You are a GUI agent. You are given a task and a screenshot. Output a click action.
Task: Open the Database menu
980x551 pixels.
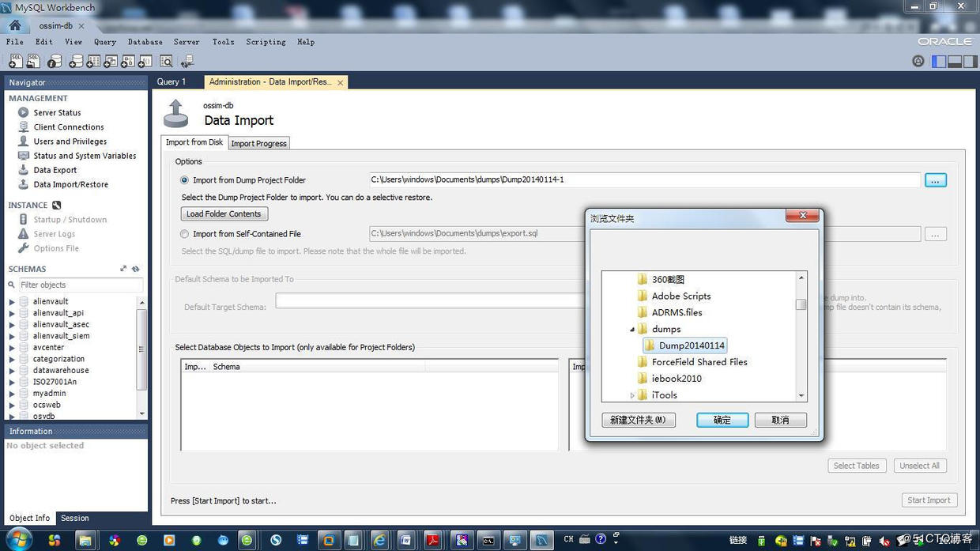pos(145,42)
